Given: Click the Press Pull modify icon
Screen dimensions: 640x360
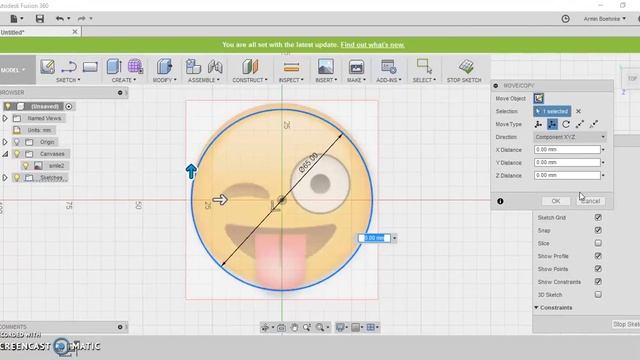Looking at the screenshot, I should pos(164,66).
